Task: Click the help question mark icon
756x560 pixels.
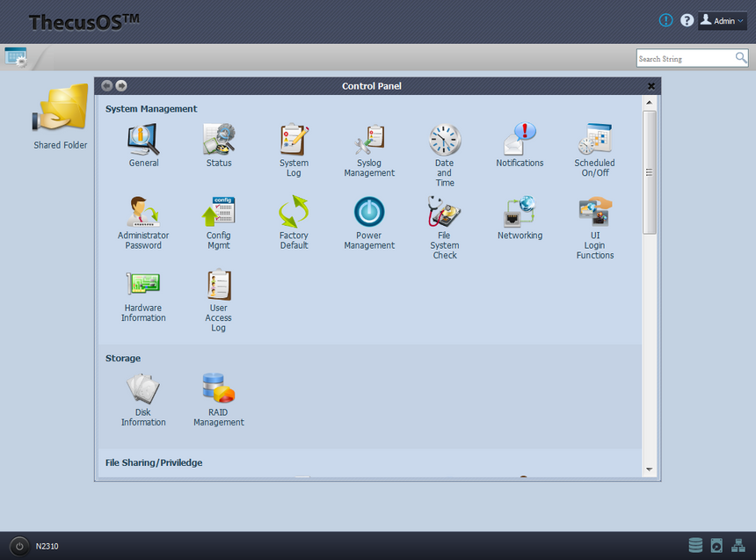Action: pyautogui.click(x=687, y=20)
